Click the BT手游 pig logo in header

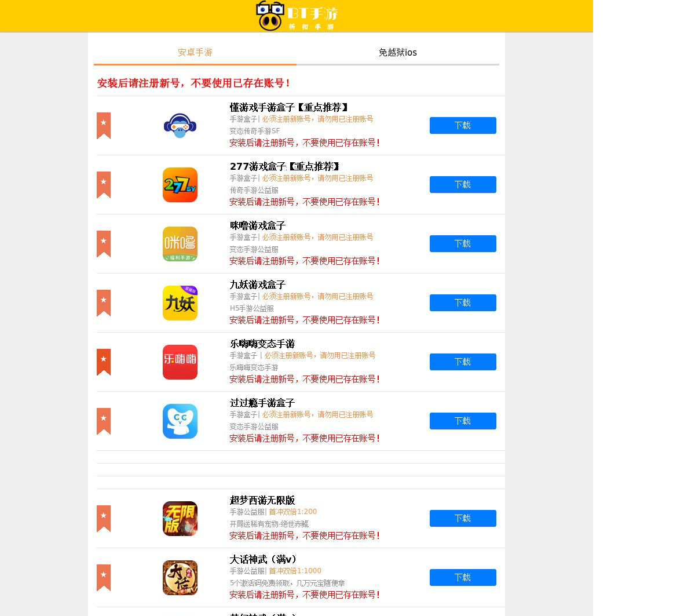pyautogui.click(x=297, y=16)
